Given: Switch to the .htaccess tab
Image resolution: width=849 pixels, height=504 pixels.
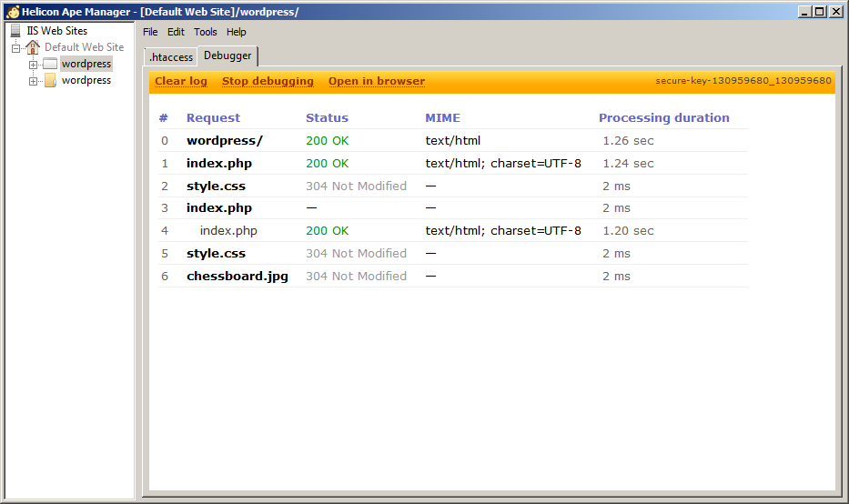Looking at the screenshot, I should [x=171, y=57].
